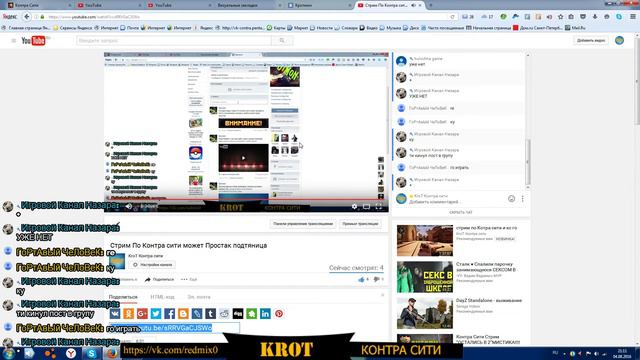This screenshot has height=360, width=640.
Task: Click the Поделиться share action
Action: click(159, 280)
